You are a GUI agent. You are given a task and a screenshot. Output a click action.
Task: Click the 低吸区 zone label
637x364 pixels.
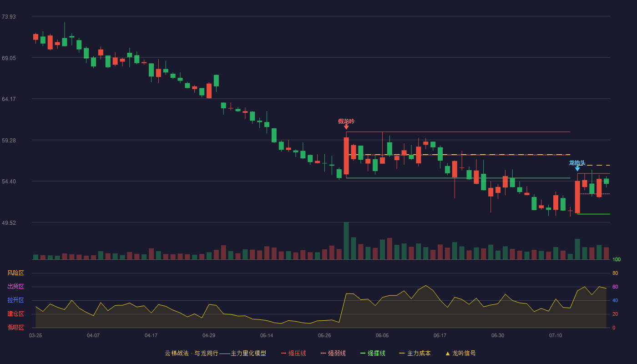click(15, 327)
